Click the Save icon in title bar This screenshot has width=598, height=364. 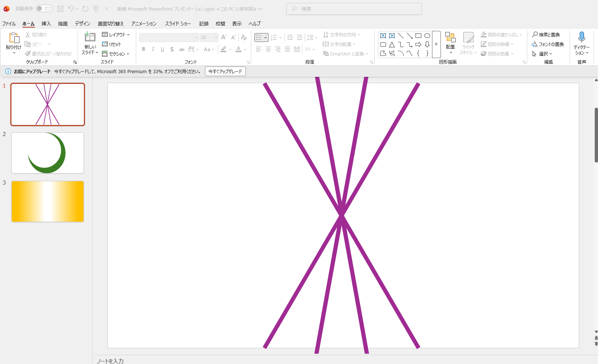click(x=60, y=8)
